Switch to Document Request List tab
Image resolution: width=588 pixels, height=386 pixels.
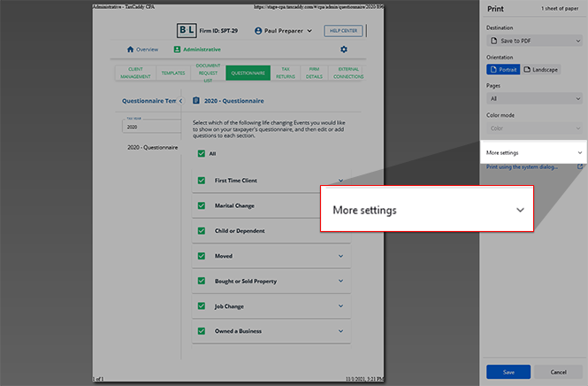(x=208, y=73)
